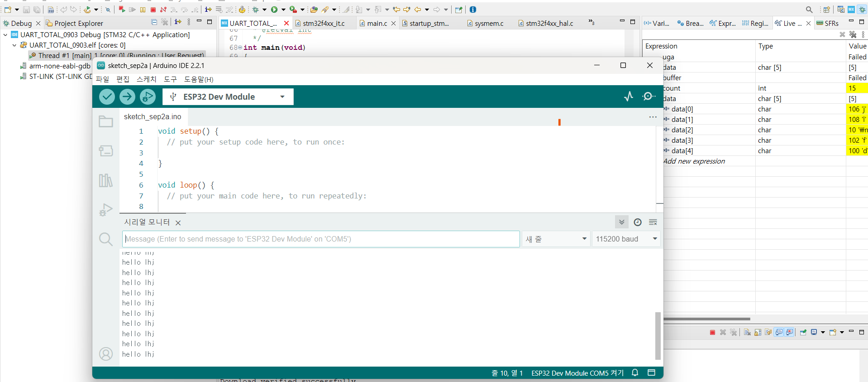
Task: Click the Live Expressions horizontal scrollbar
Action: (x=707, y=319)
